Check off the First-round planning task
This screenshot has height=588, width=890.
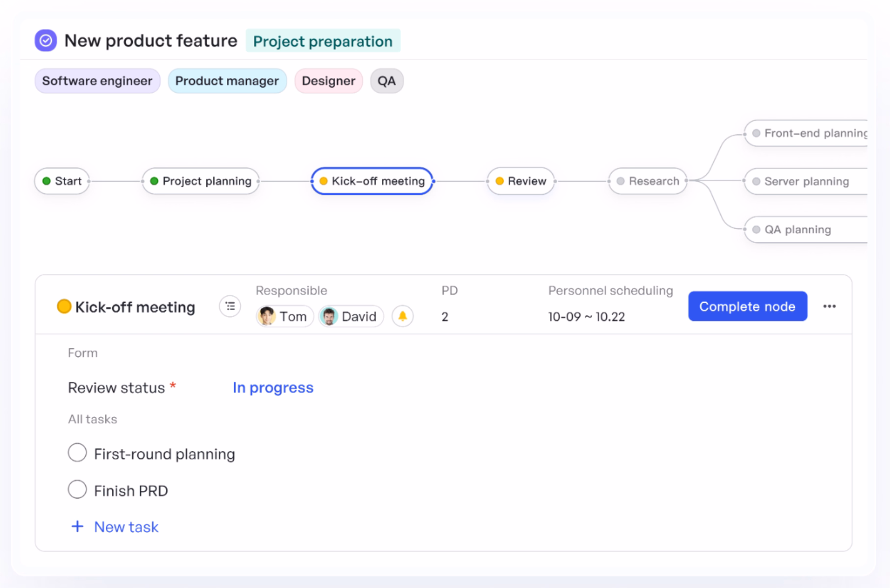pyautogui.click(x=77, y=453)
